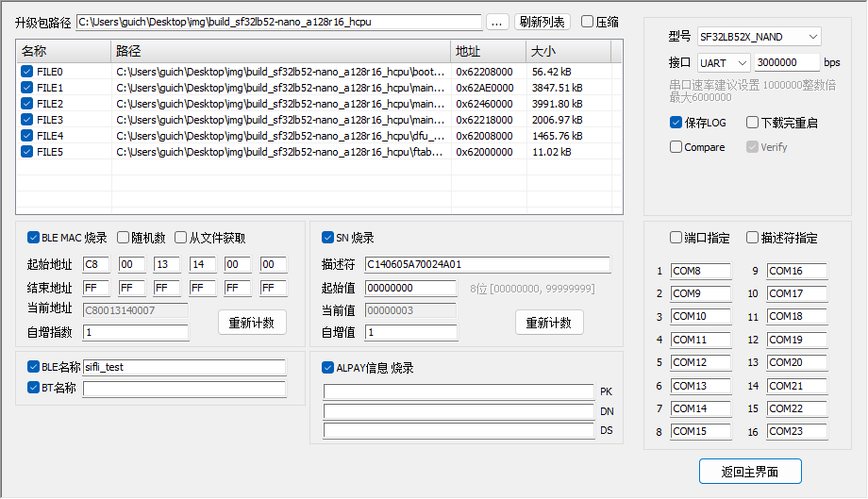This screenshot has width=868, height=499.
Task: Uncheck the FILE3 row checkbox
Action: [x=26, y=120]
